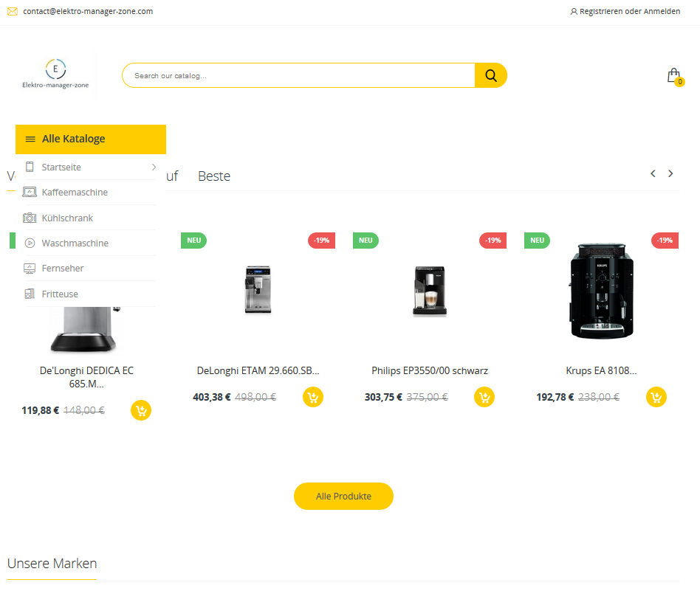Click the Search our catalog input field
Screen dimensions: 700x591
tap(298, 75)
